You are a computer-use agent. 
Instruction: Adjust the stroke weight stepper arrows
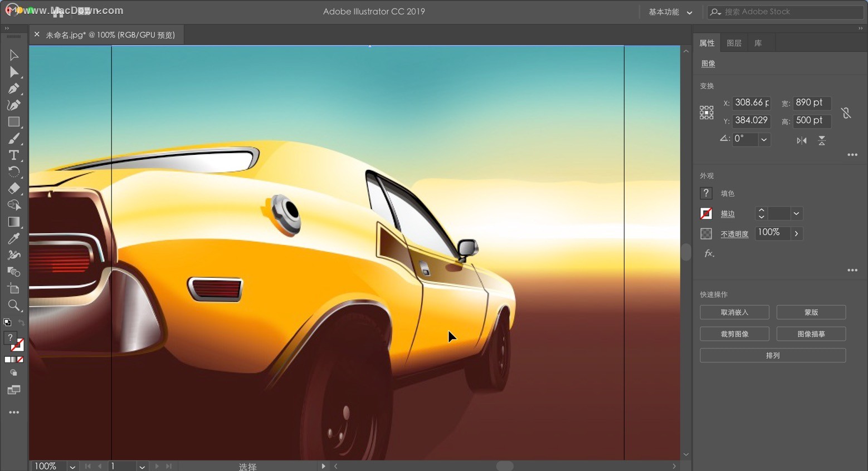(x=761, y=213)
